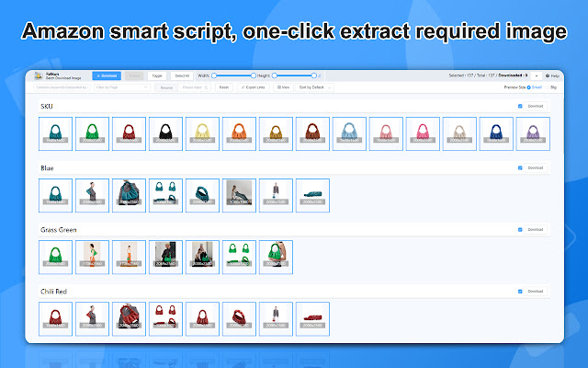Viewport: 588px width, 368px height.
Task: Select the flat-lying teal bag in Blue section
Action: (x=312, y=196)
